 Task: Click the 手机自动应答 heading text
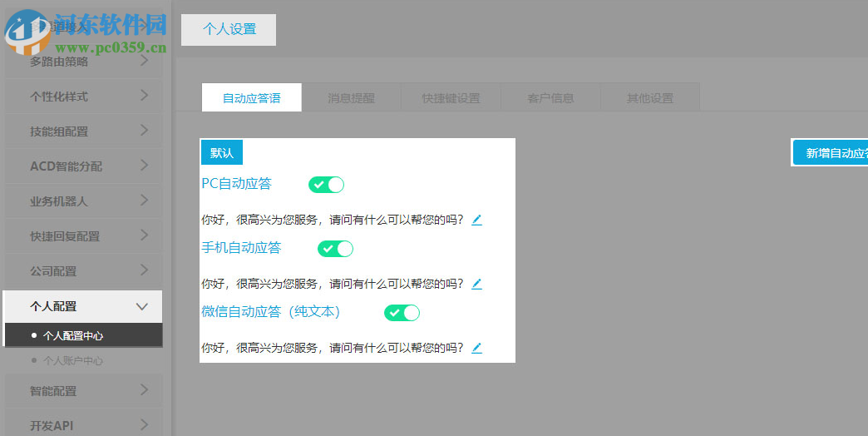[241, 248]
